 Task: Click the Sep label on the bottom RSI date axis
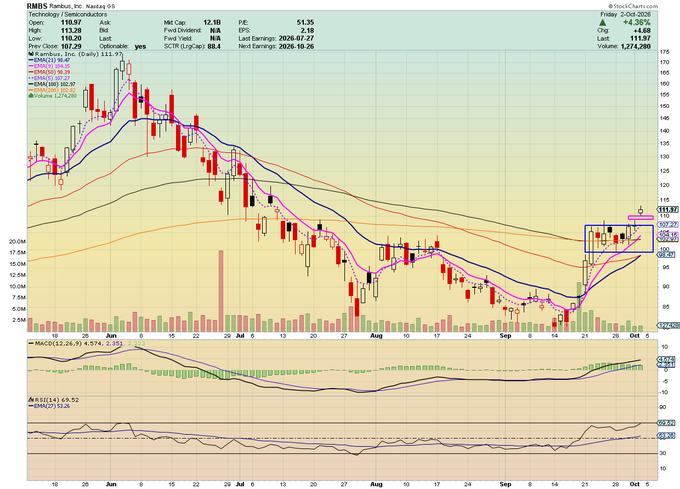point(505,484)
